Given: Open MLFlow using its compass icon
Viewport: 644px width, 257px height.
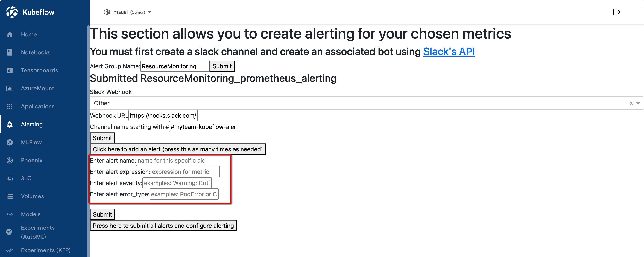Looking at the screenshot, I should click(x=10, y=142).
